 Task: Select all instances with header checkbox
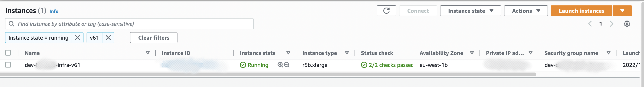pyautogui.click(x=8, y=53)
